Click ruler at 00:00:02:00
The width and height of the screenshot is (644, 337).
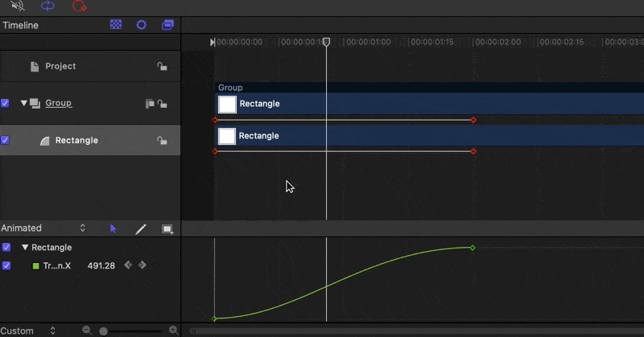[497, 42]
